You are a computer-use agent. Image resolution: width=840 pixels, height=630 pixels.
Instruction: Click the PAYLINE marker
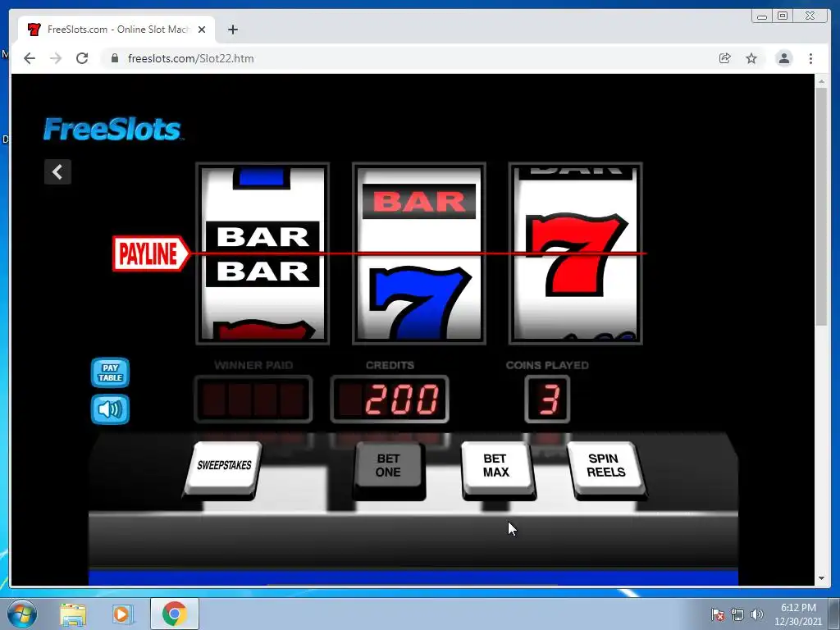point(151,253)
